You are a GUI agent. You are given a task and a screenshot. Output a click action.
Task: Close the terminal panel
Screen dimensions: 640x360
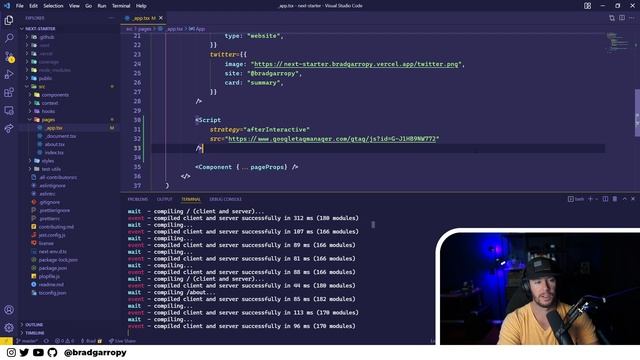point(633,199)
